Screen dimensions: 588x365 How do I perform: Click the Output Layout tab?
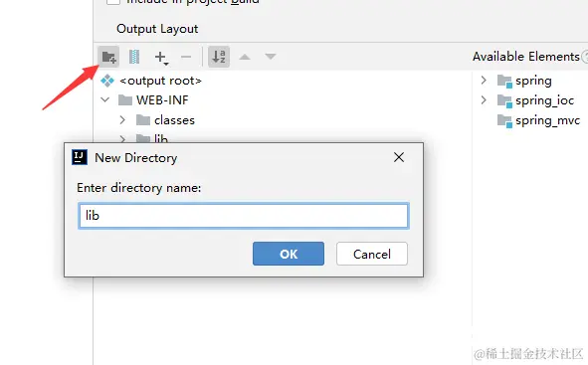pyautogui.click(x=157, y=29)
